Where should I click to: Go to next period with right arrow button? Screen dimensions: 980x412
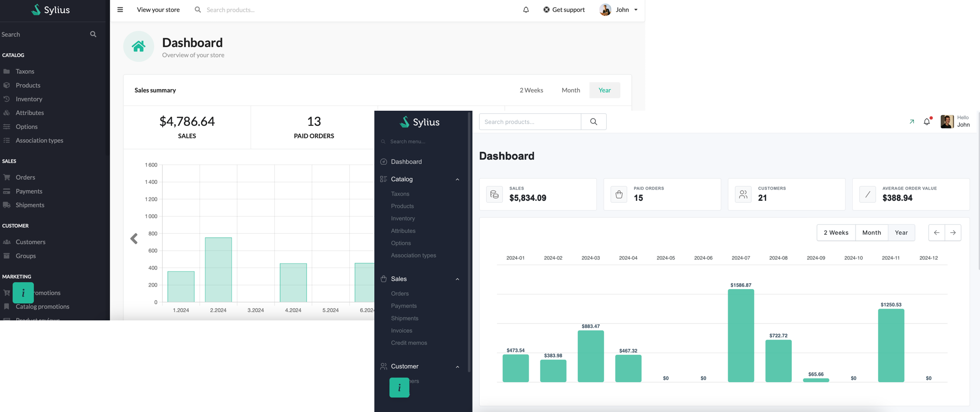[x=953, y=233]
